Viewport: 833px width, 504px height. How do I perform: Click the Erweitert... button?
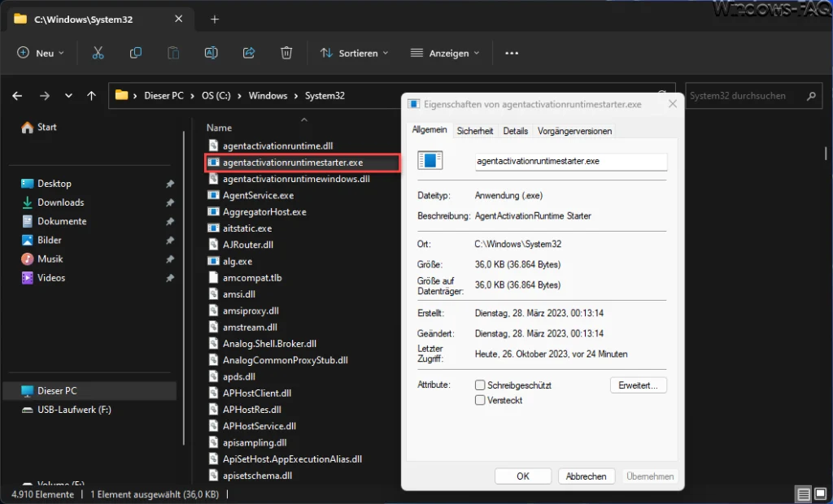point(638,385)
